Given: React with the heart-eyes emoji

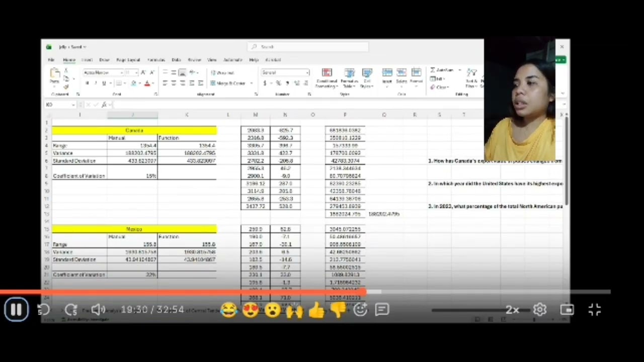Looking at the screenshot, I should pyautogui.click(x=251, y=310).
